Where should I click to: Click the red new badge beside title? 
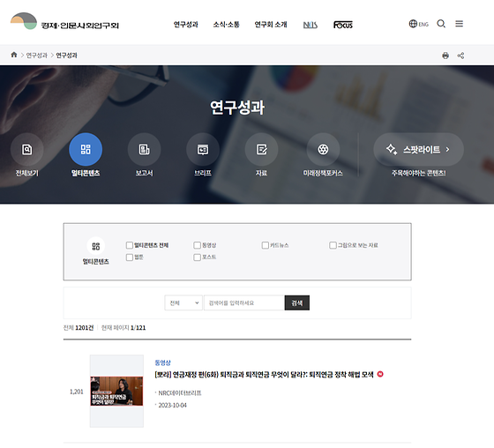pyautogui.click(x=380, y=374)
